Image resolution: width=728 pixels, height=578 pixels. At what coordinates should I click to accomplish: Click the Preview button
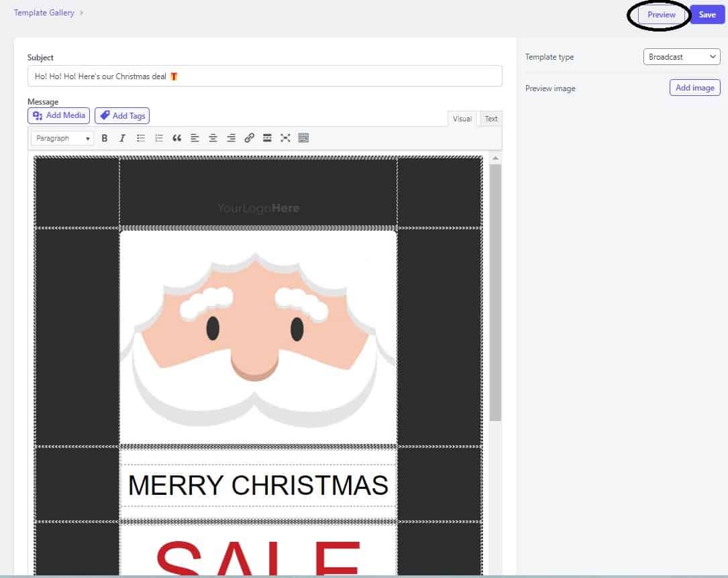point(661,15)
